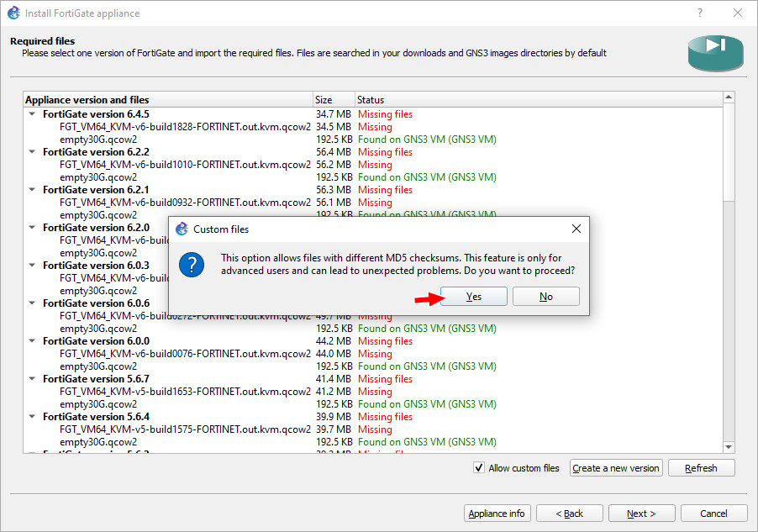The width and height of the screenshot is (758, 532).
Task: Confirm custom files with Yes
Action: (472, 296)
